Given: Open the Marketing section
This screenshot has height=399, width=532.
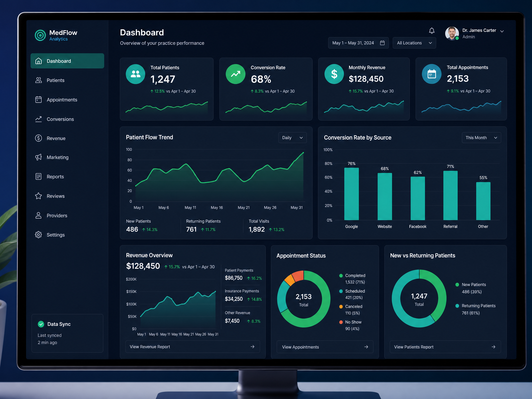Looking at the screenshot, I should pyautogui.click(x=67, y=157).
